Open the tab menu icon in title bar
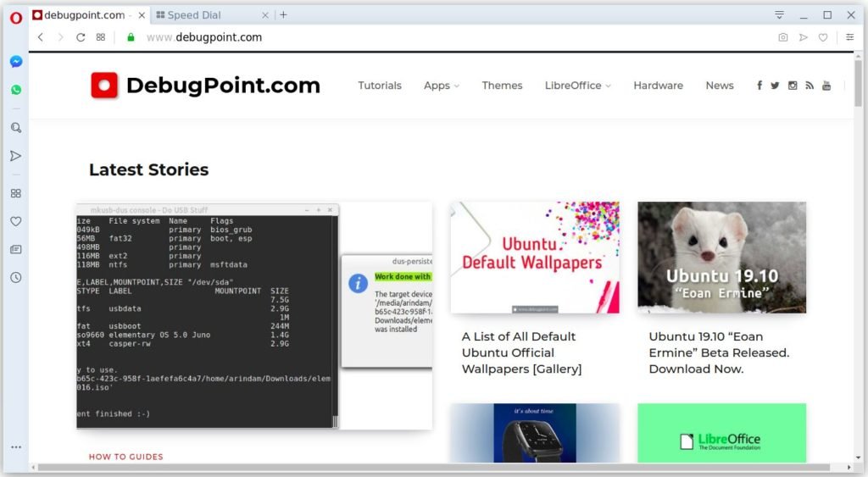 (x=780, y=15)
